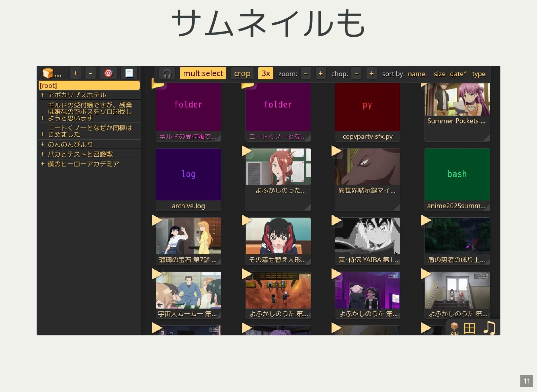Switch to grid view via the 田 icon

click(x=470, y=328)
